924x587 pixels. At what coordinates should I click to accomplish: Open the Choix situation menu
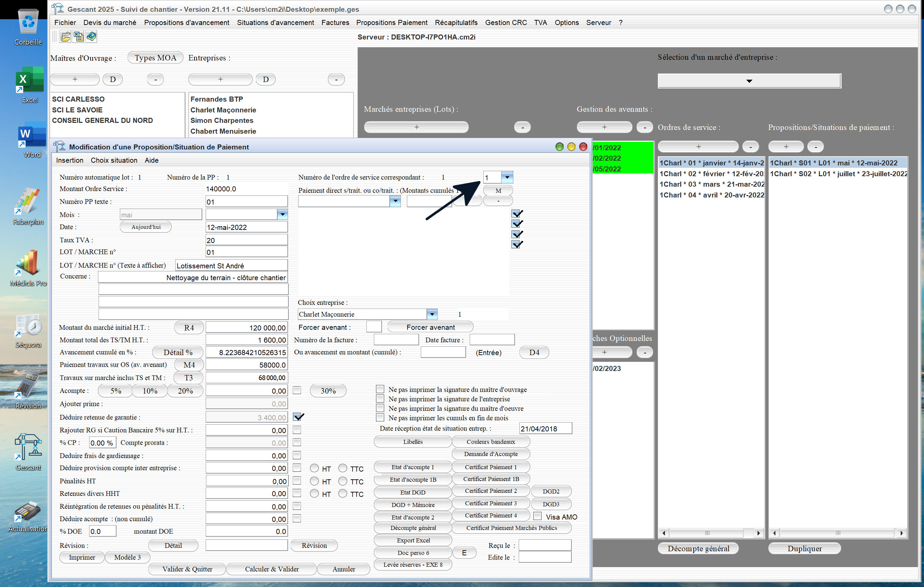click(x=114, y=160)
